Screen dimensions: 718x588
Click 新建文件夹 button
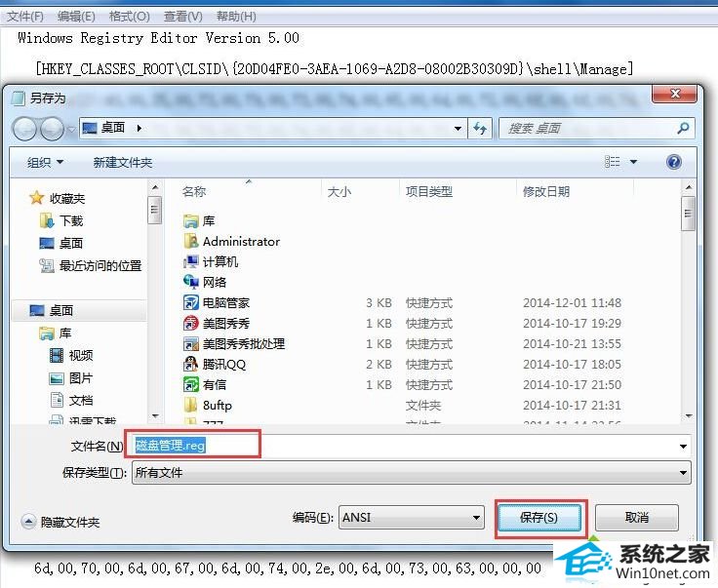point(123,162)
